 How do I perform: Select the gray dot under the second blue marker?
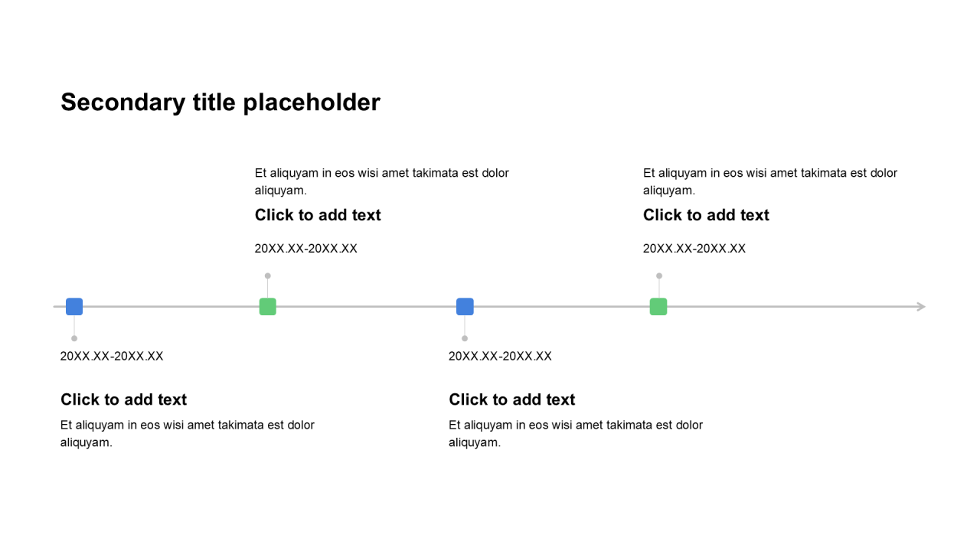[x=465, y=338]
